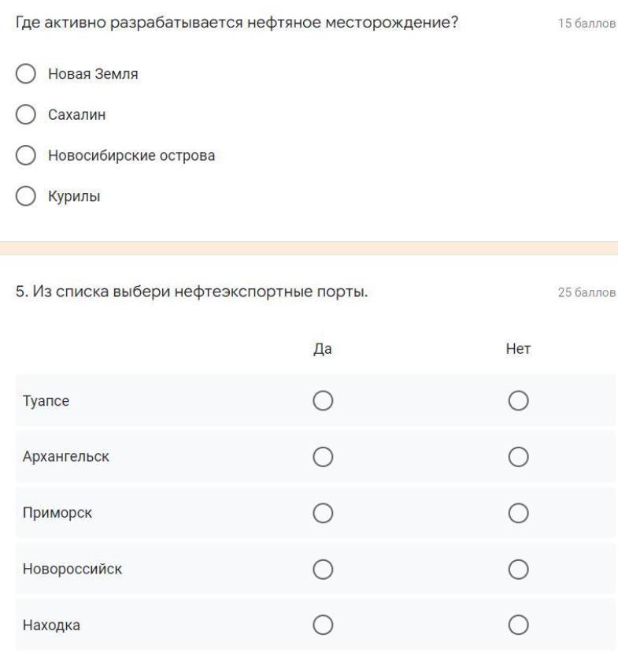Pick the Курилы radio button
618x672 pixels.
(x=25, y=196)
